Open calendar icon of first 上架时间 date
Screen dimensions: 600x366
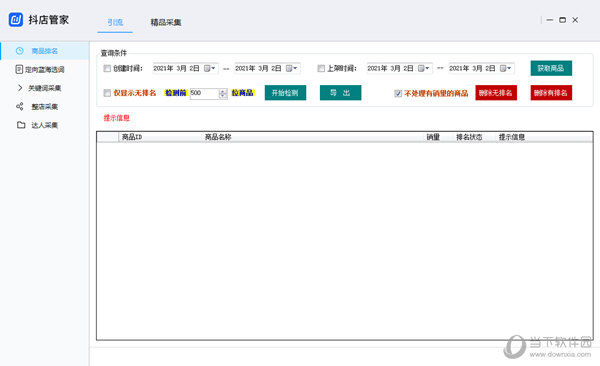(x=421, y=69)
